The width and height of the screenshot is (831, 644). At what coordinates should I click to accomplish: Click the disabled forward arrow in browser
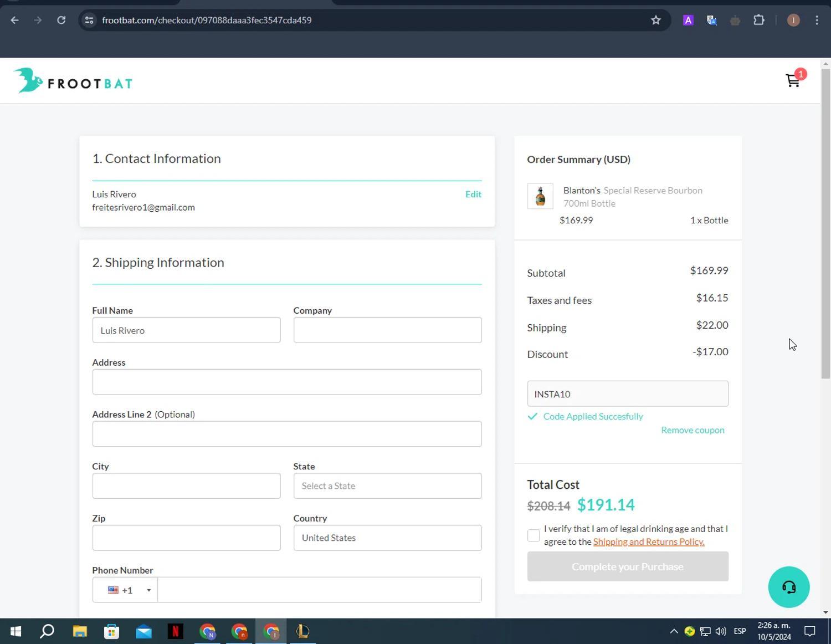(x=38, y=20)
